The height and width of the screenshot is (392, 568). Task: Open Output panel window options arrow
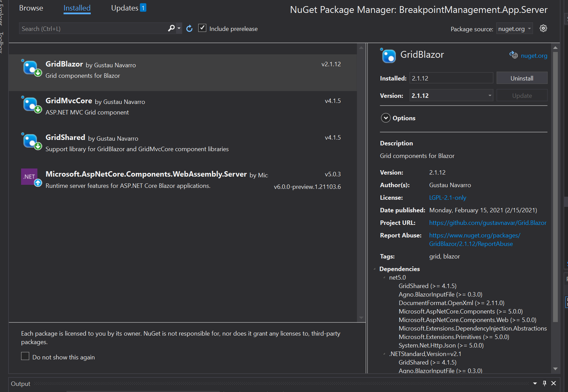(535, 384)
